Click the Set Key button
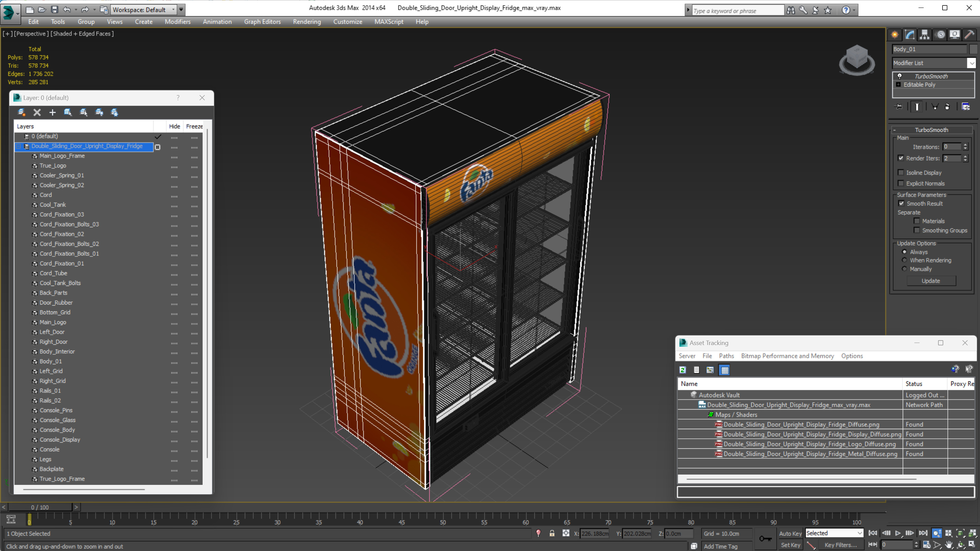 [x=790, y=545]
